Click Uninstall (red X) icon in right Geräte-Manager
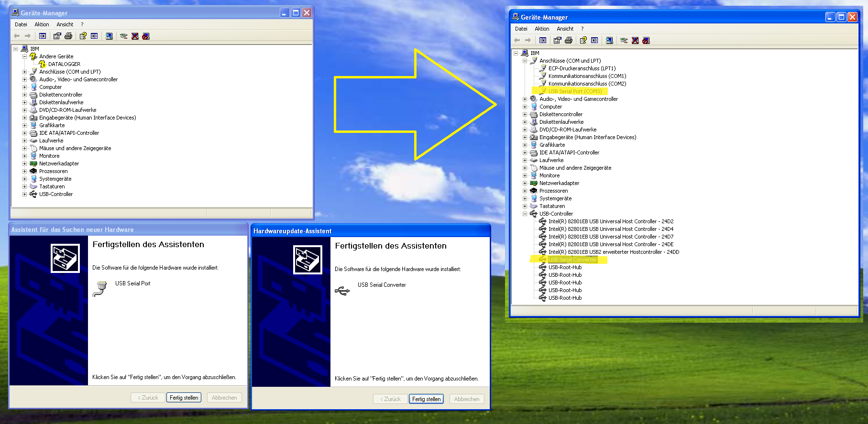The image size is (868, 424). coord(635,40)
